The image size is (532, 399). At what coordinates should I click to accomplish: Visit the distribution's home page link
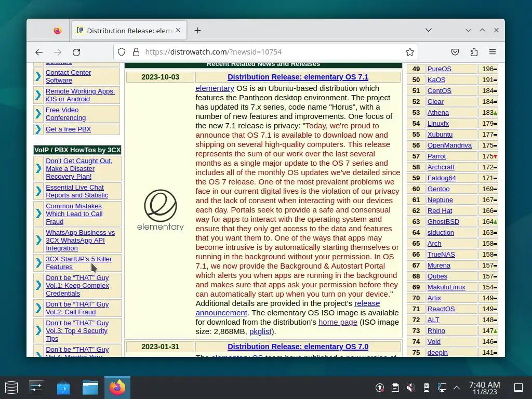pos(338,322)
